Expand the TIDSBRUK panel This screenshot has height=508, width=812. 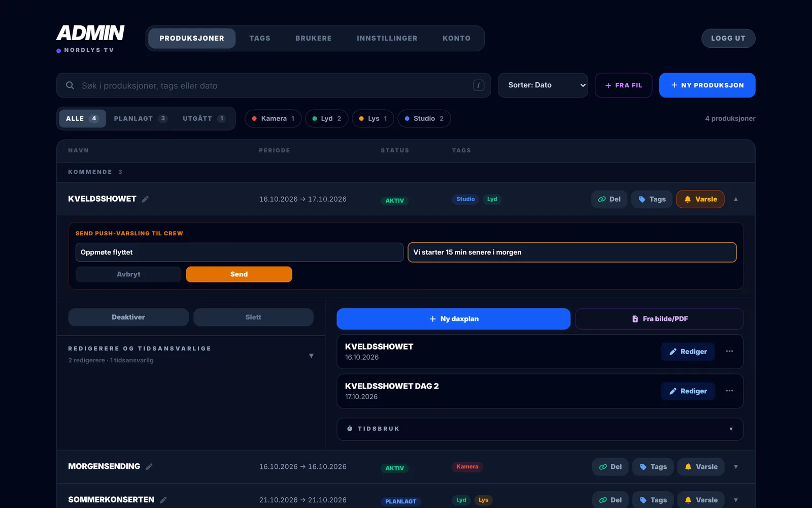click(x=540, y=429)
